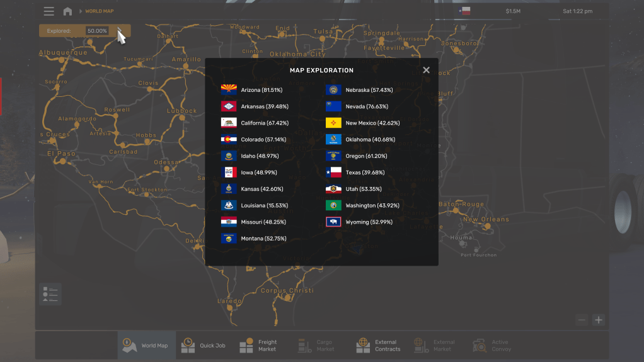Click the Explored 50.00% progress bar

point(84,31)
